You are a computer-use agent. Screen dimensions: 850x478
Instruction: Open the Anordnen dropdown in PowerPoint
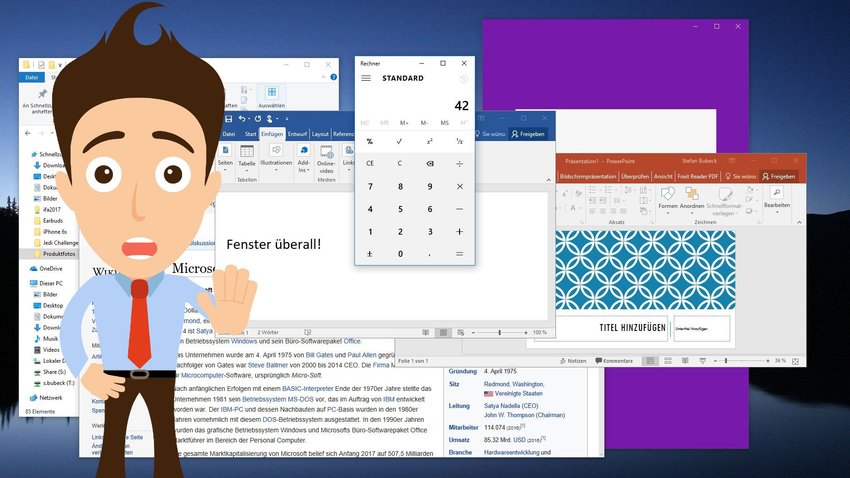pos(692,199)
